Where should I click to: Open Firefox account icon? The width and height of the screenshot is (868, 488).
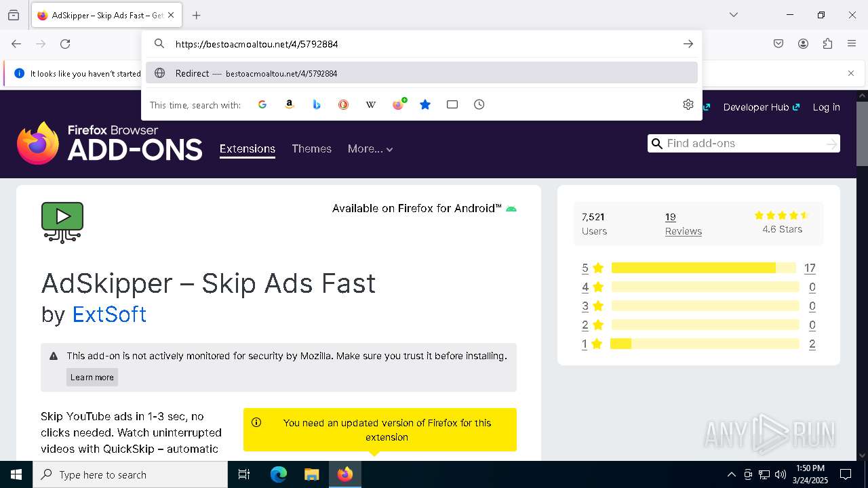(803, 44)
